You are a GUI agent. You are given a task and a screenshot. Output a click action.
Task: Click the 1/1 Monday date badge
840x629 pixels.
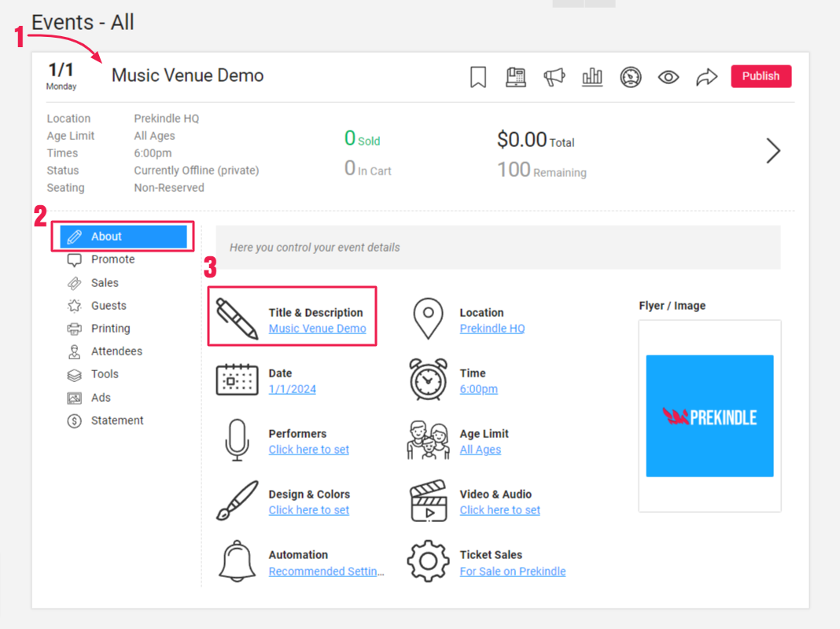click(x=61, y=76)
